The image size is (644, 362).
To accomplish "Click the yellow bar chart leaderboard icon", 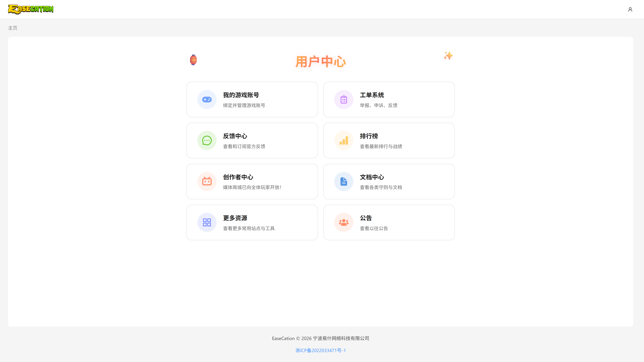I will (x=343, y=140).
